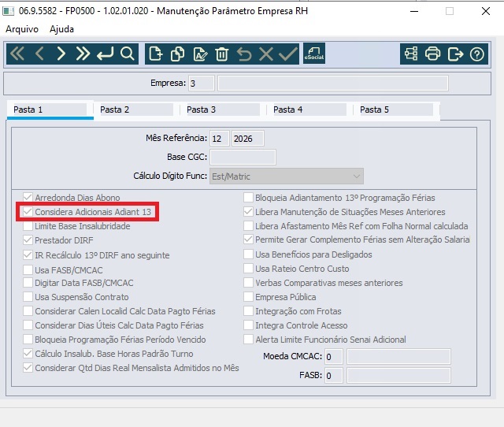Go to previous record arrow
The height and width of the screenshot is (427, 504).
[x=39, y=54]
